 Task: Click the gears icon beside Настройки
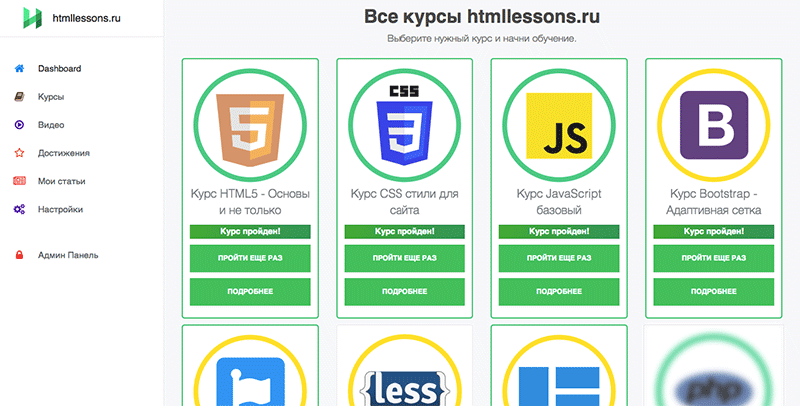(x=19, y=209)
